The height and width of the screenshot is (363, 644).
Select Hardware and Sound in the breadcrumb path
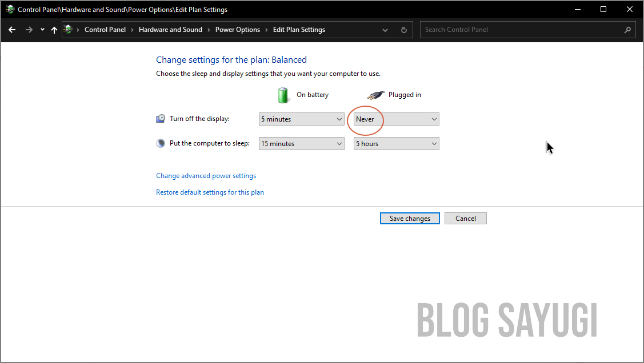pyautogui.click(x=170, y=29)
